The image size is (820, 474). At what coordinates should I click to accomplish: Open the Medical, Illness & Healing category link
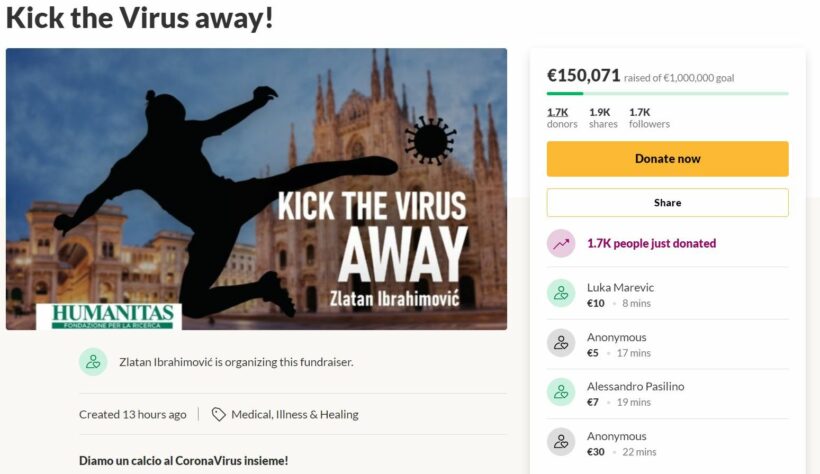pos(294,414)
